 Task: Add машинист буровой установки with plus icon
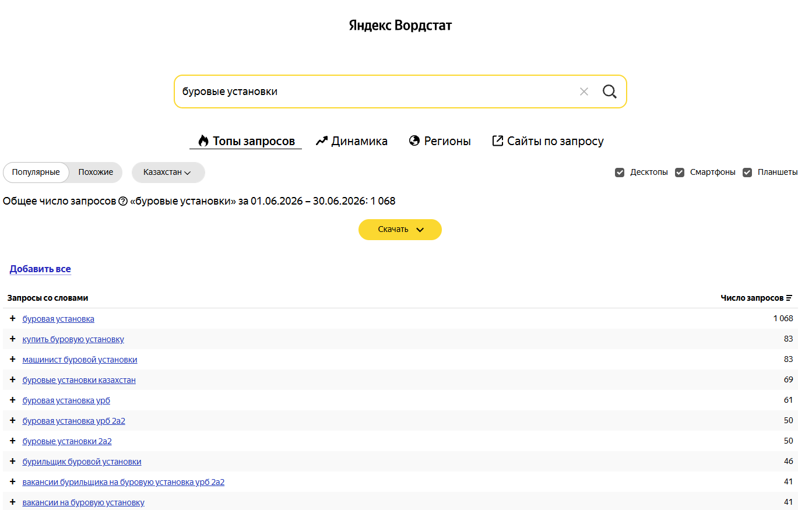(x=12, y=359)
